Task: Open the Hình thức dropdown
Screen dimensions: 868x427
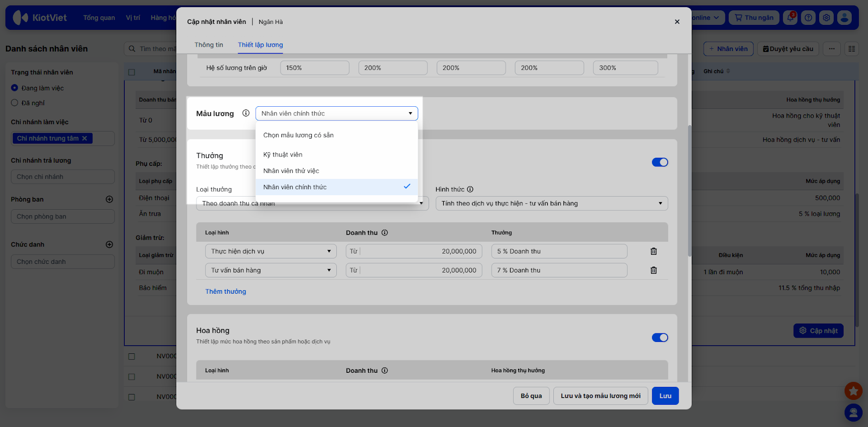Action: pos(551,204)
